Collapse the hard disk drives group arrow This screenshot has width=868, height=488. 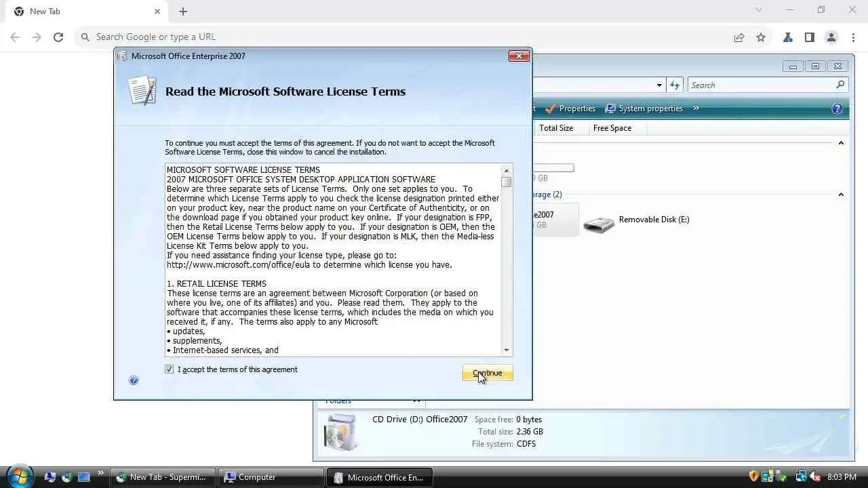tap(841, 143)
